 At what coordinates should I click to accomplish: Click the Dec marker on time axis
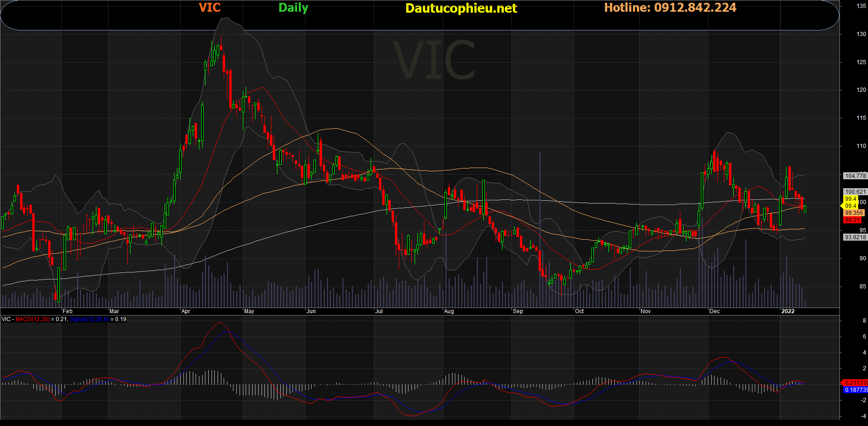(x=715, y=311)
